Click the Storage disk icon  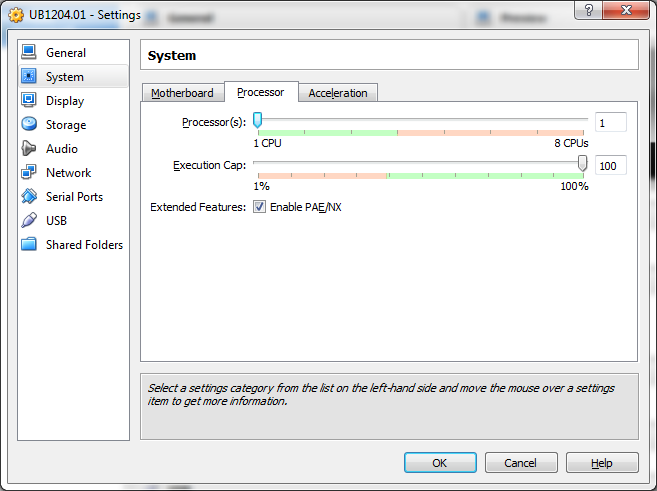[29, 124]
